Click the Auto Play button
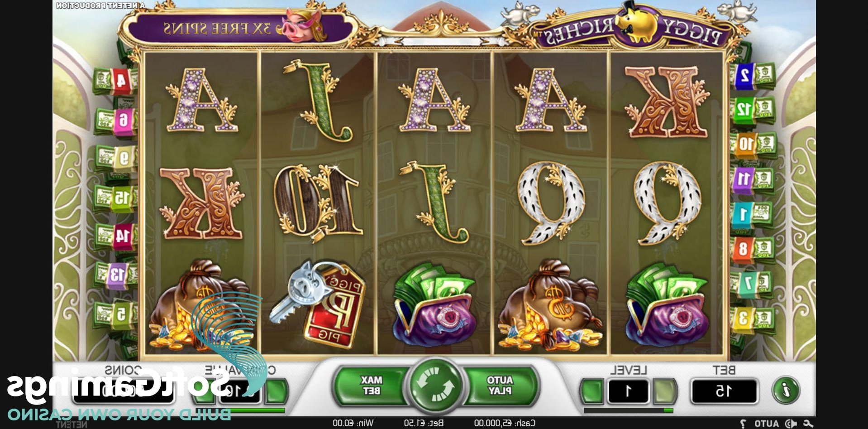 click(499, 386)
